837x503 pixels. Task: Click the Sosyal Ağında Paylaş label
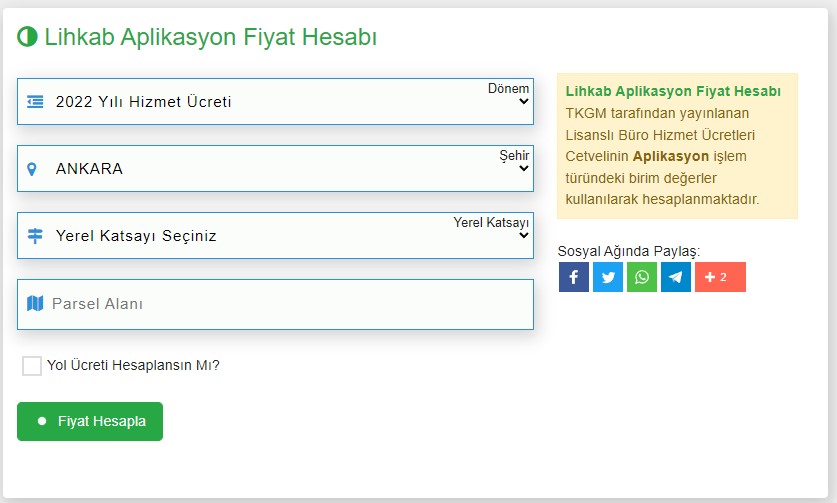pyautogui.click(x=629, y=251)
